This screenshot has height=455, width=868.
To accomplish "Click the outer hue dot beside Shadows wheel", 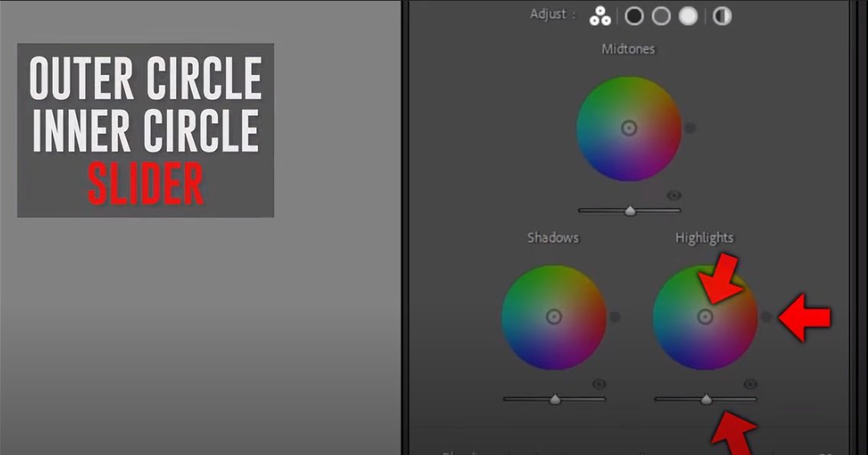I will click(615, 317).
